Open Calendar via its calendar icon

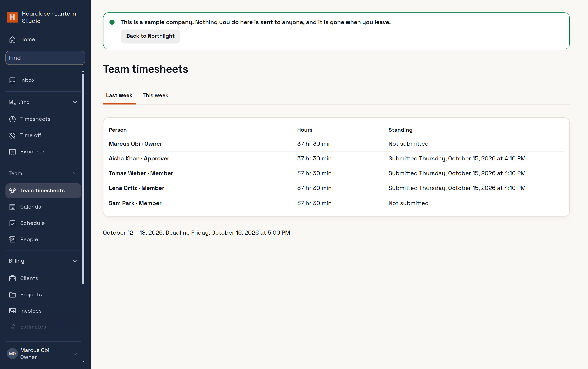click(x=12, y=207)
